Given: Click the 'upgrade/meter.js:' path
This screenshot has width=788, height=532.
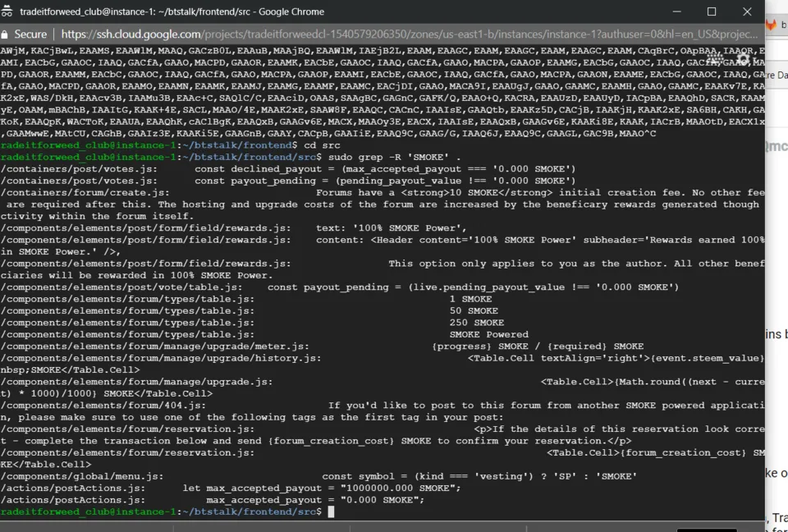Looking at the screenshot, I should coord(259,346).
